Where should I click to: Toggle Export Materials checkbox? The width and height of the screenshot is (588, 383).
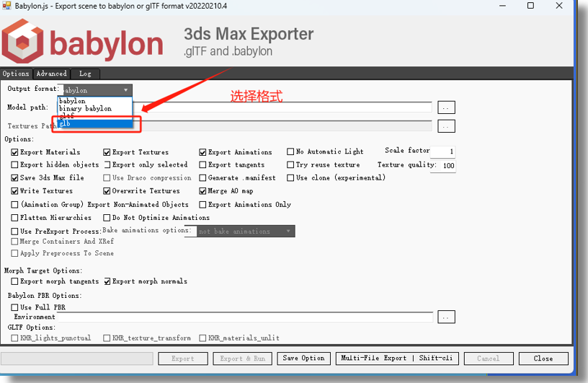pyautogui.click(x=14, y=152)
